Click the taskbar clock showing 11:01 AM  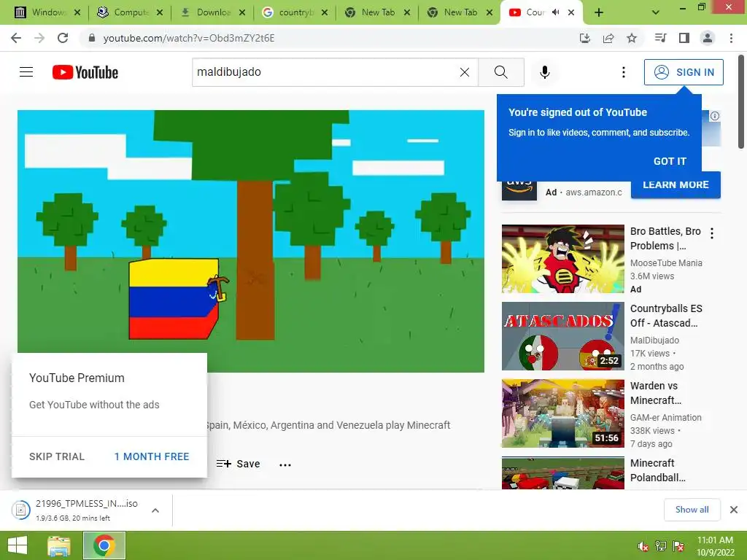pyautogui.click(x=715, y=545)
